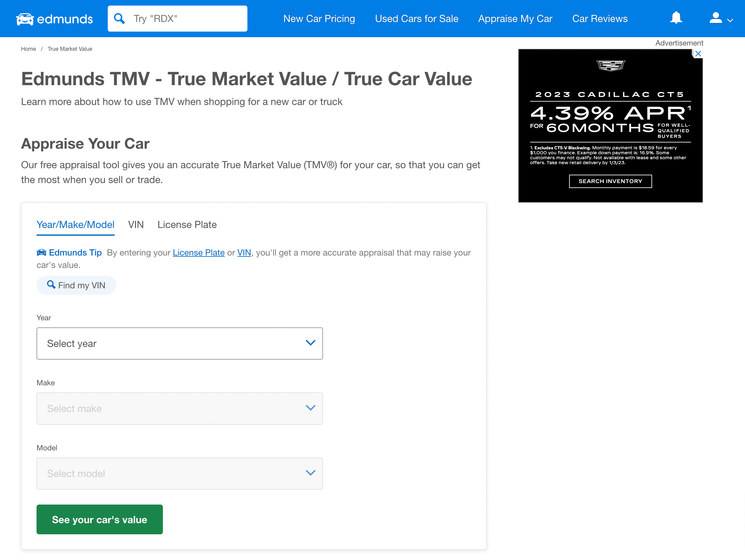Click the magnifier icon inside Find my VIN

click(x=51, y=285)
